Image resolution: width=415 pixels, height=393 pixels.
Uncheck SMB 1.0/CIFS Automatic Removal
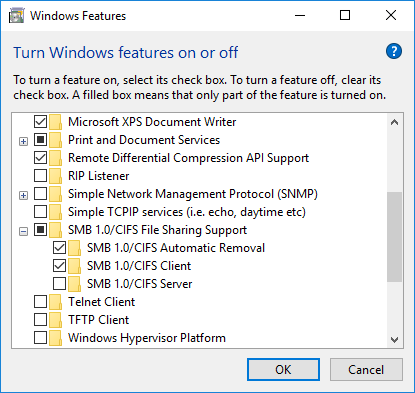[x=59, y=248]
